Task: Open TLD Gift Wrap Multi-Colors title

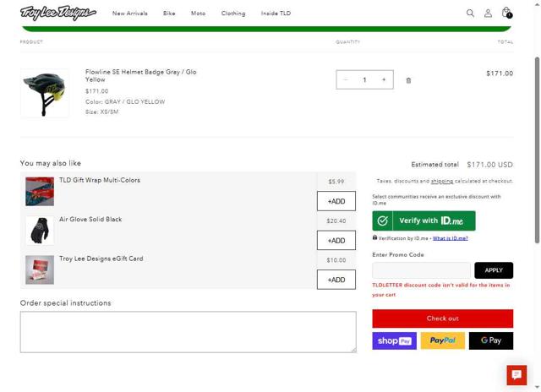Action: click(x=100, y=180)
